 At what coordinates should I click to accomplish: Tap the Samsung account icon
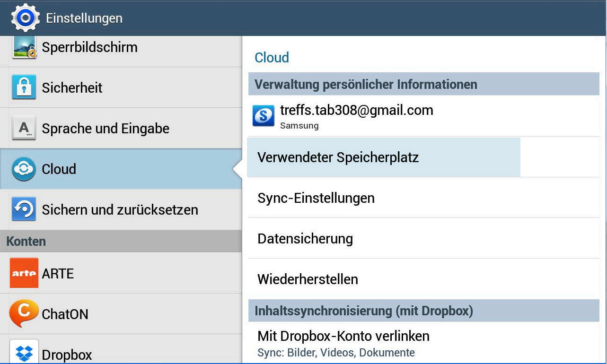[264, 116]
